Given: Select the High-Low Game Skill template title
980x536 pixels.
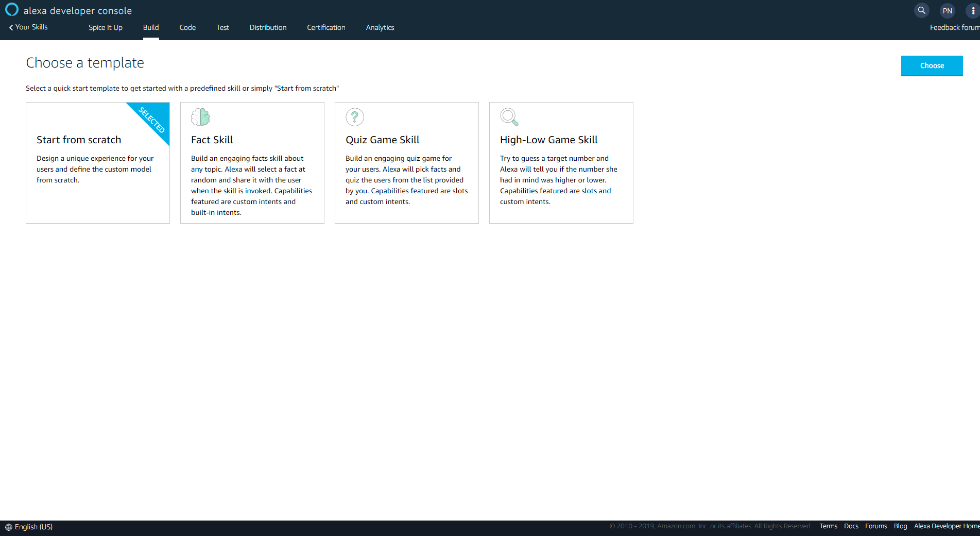Looking at the screenshot, I should pos(548,140).
